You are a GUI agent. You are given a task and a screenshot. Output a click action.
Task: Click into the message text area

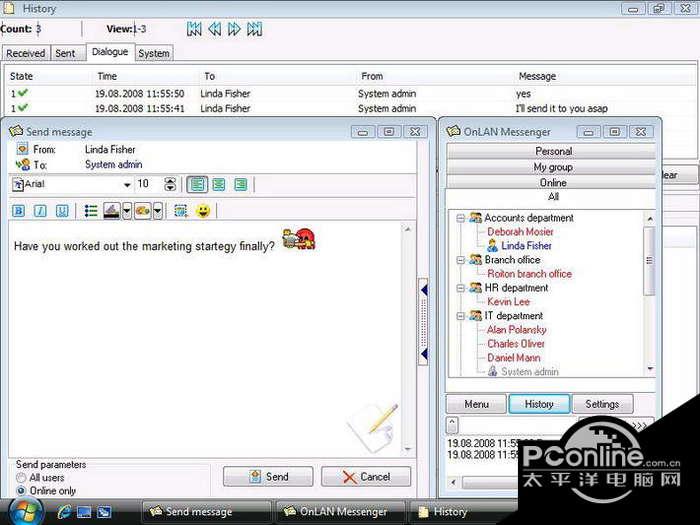click(x=205, y=339)
